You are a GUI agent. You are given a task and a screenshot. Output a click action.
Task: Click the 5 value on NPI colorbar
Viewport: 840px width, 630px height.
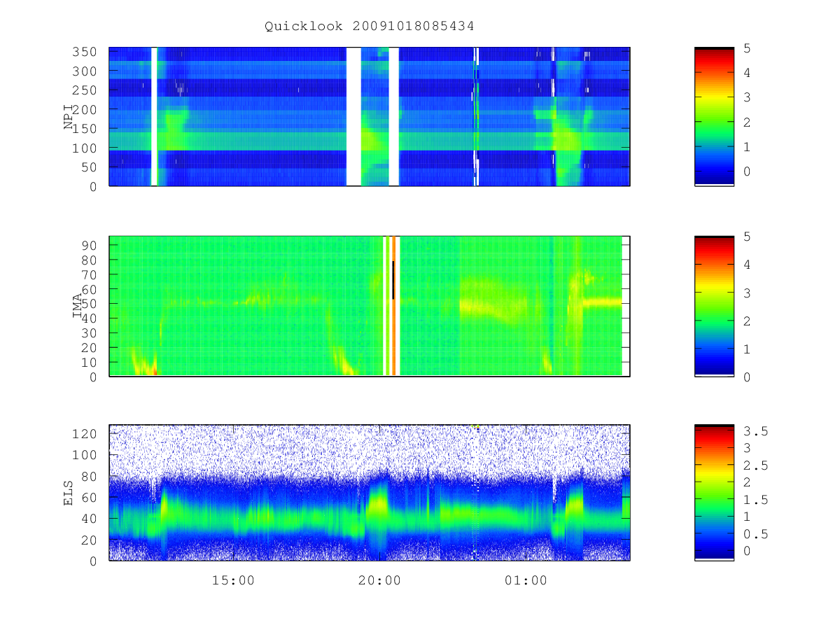[x=748, y=48]
